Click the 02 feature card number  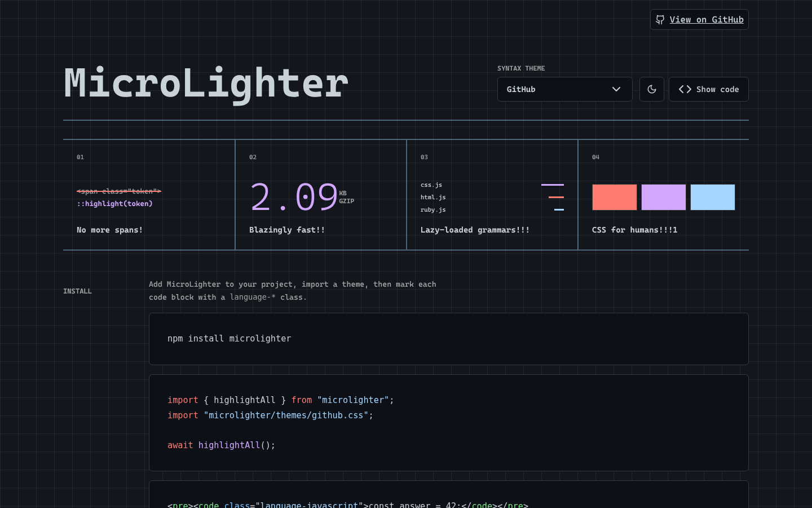253,157
